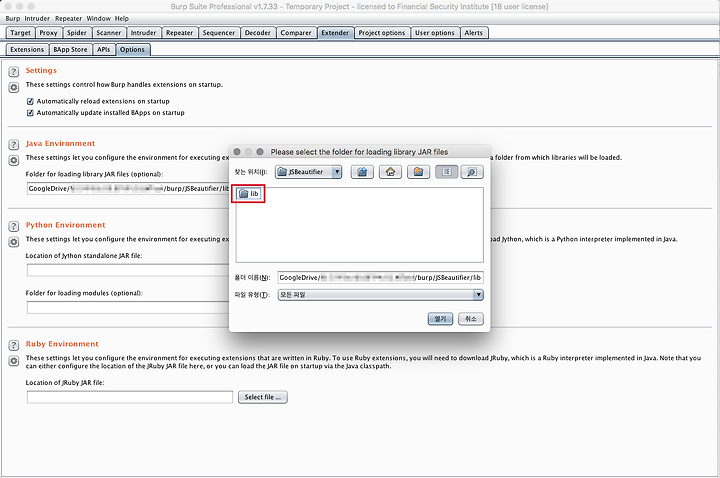Click gear icon under Java Environment
This screenshot has height=478, width=720.
tap(14, 160)
